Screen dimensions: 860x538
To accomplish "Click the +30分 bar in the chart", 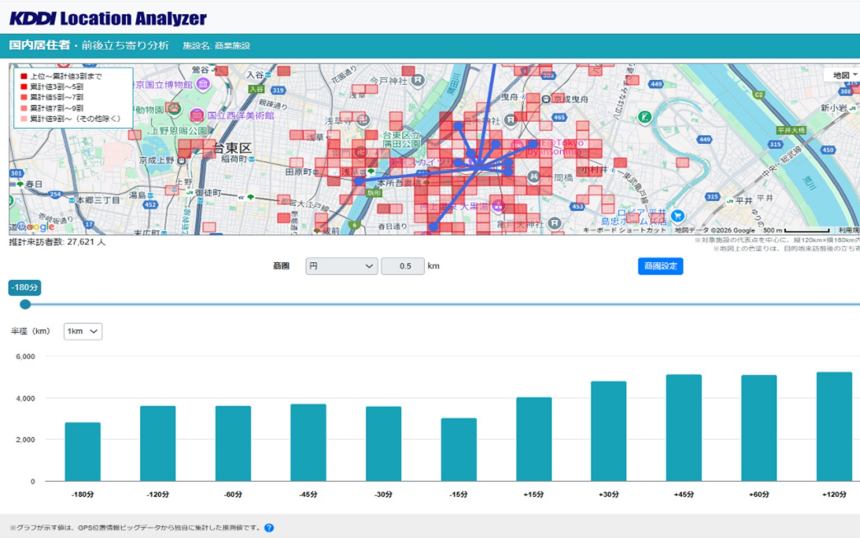I will point(609,431).
